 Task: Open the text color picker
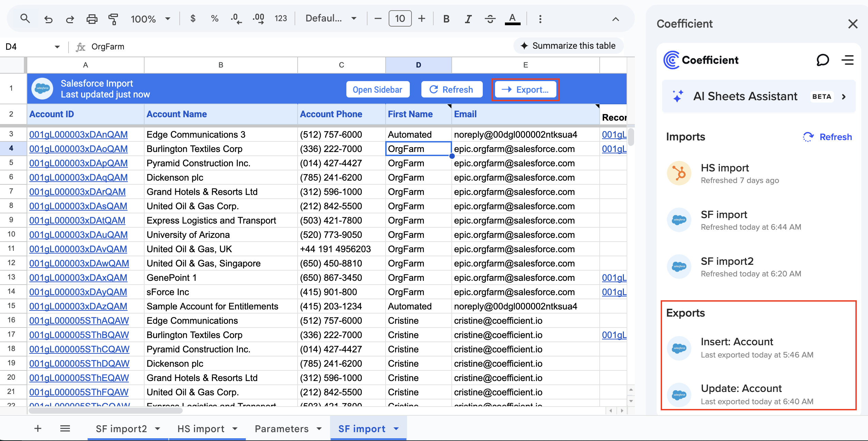(512, 19)
